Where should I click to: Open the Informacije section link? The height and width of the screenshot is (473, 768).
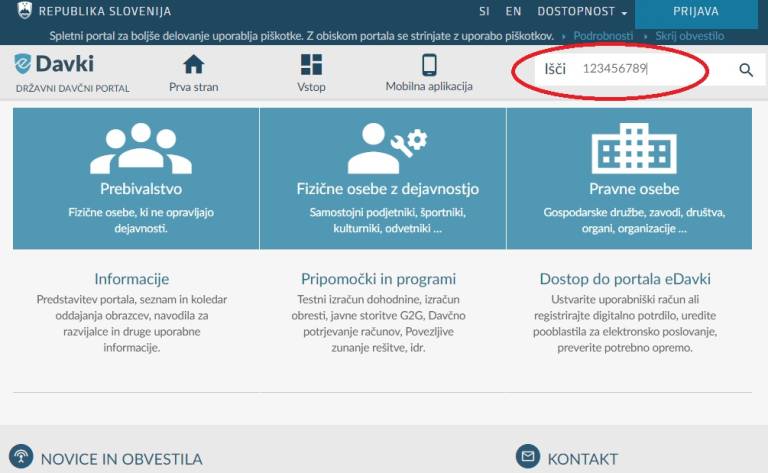click(x=132, y=279)
